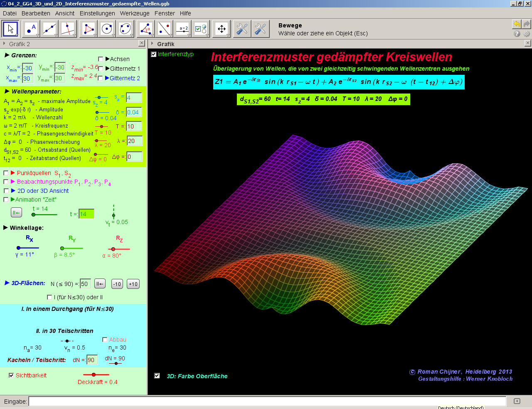Image resolution: width=532 pixels, height=409 pixels.
Task: Enable the Punktquellen S1, S2 checkbox
Action: (x=6, y=172)
